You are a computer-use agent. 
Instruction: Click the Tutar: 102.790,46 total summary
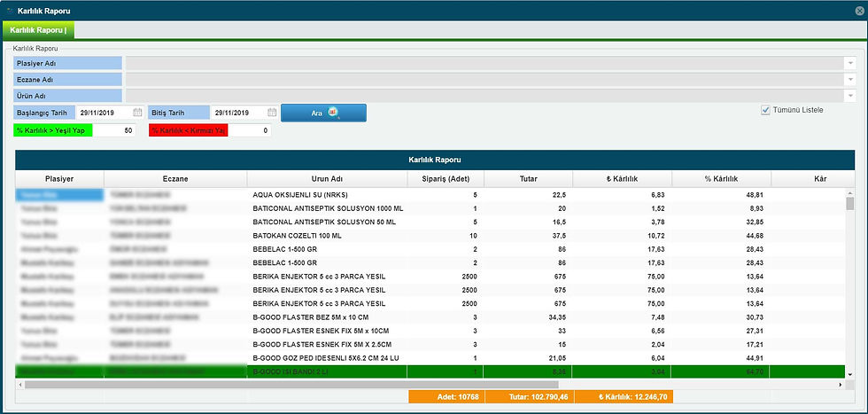pos(530,397)
